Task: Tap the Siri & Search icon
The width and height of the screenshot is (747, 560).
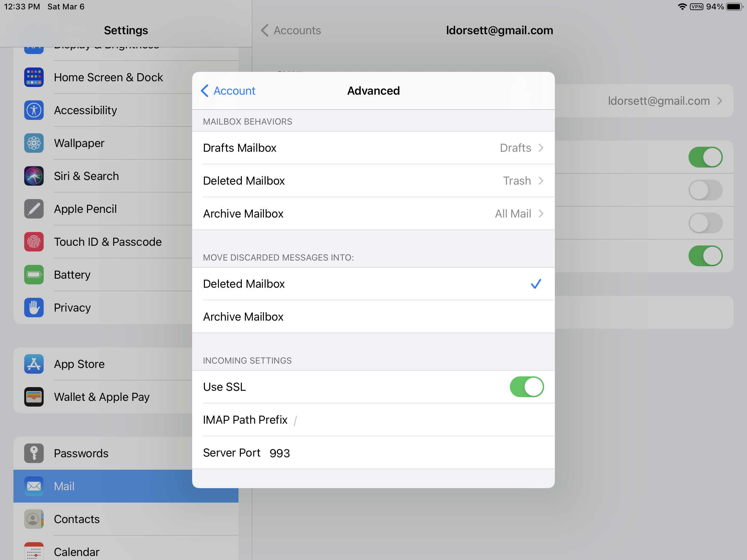Action: [x=34, y=176]
